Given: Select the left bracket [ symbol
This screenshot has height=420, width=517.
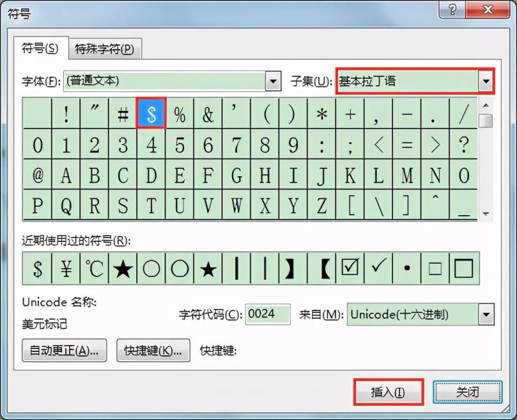Looking at the screenshot, I should click(x=350, y=205).
